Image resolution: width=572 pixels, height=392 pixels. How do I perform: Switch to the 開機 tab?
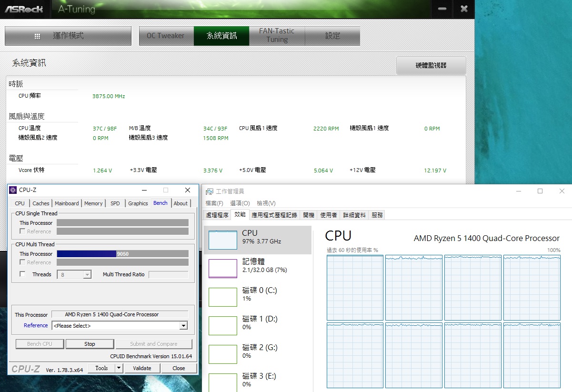[x=309, y=215]
